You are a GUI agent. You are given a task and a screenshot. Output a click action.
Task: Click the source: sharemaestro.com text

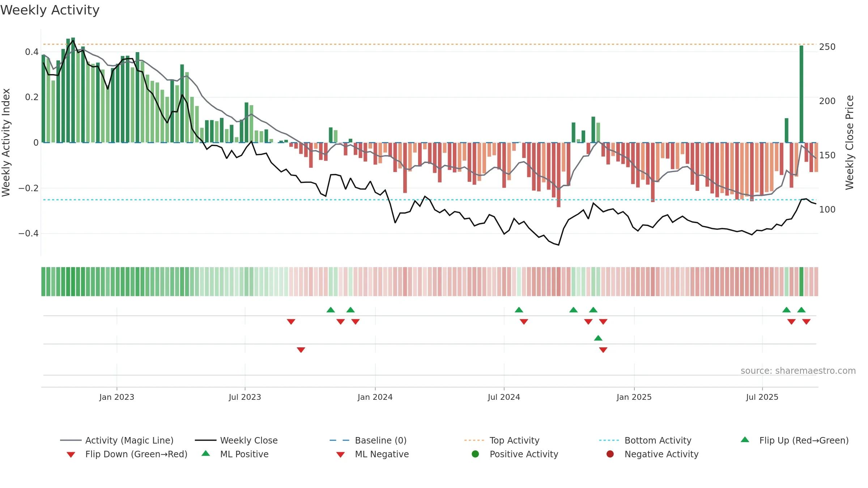798,371
